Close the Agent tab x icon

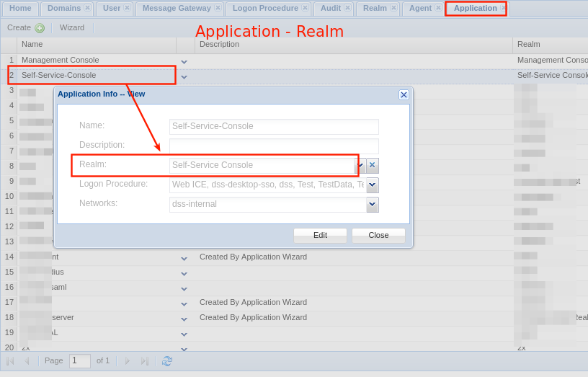pos(438,8)
